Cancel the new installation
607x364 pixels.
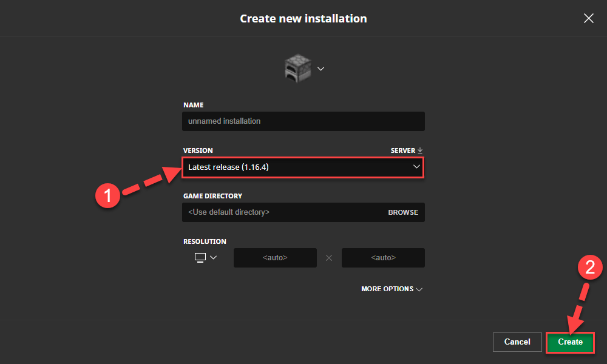tap(517, 342)
